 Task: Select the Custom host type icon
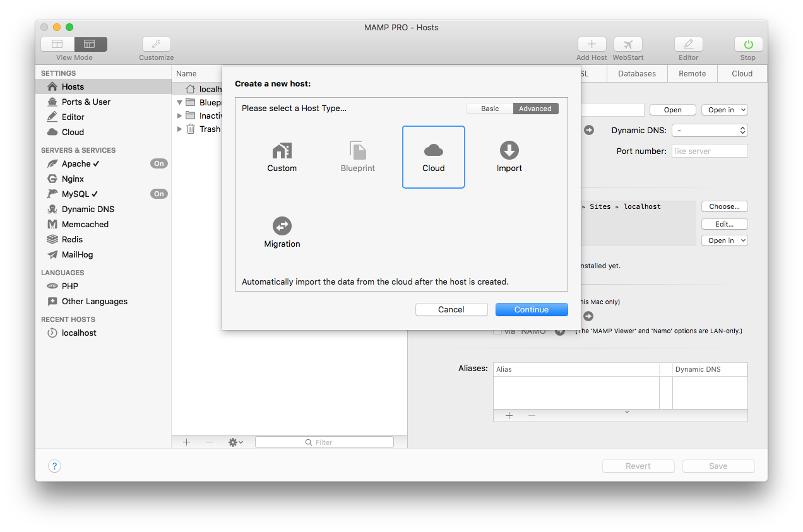(282, 157)
